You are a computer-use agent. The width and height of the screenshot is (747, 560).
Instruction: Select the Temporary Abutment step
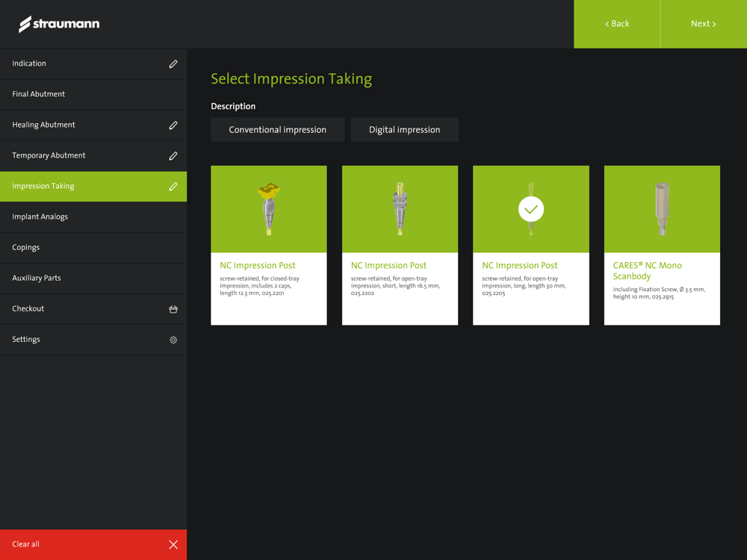(x=93, y=156)
